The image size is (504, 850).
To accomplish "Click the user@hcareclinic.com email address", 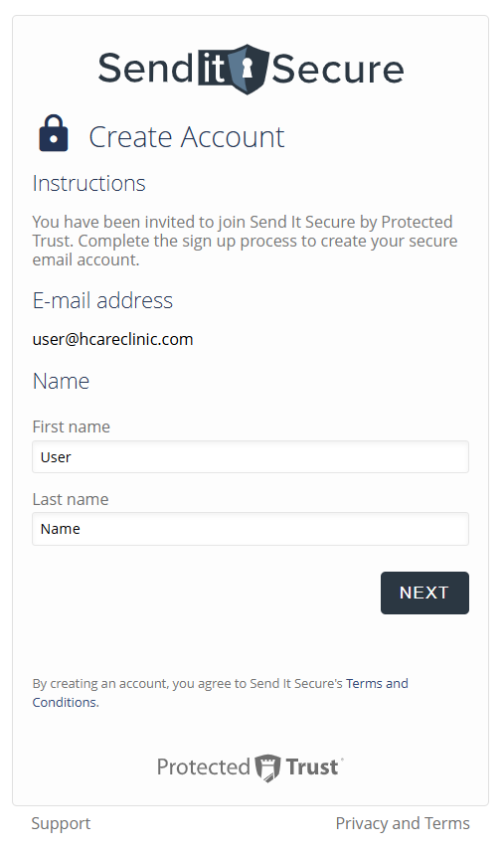I will pos(112,339).
